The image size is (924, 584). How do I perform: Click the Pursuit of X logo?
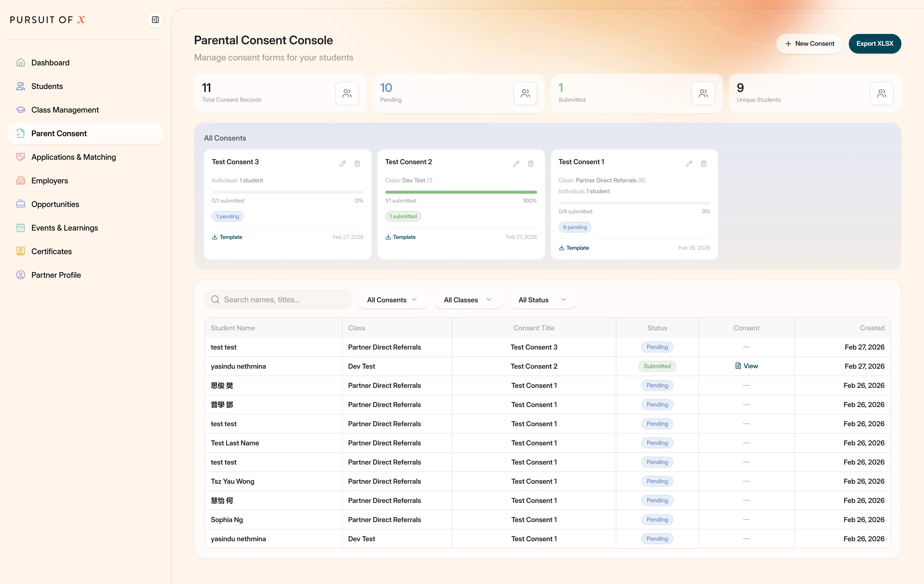(48, 20)
